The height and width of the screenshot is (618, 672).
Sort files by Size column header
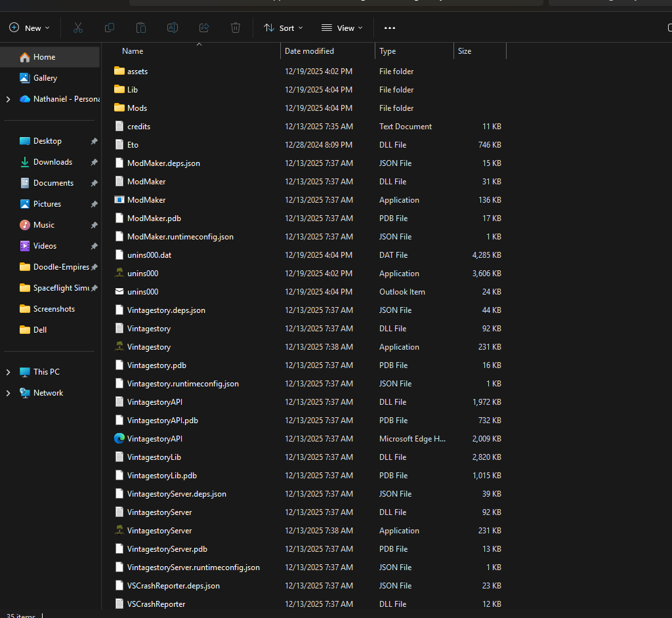point(465,51)
